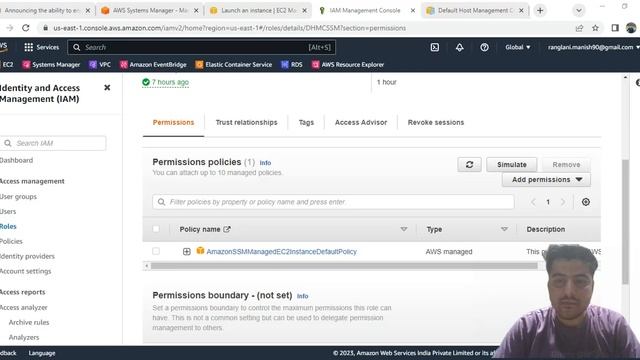Open policy table preferences gear
640x360 pixels.
coord(586,202)
